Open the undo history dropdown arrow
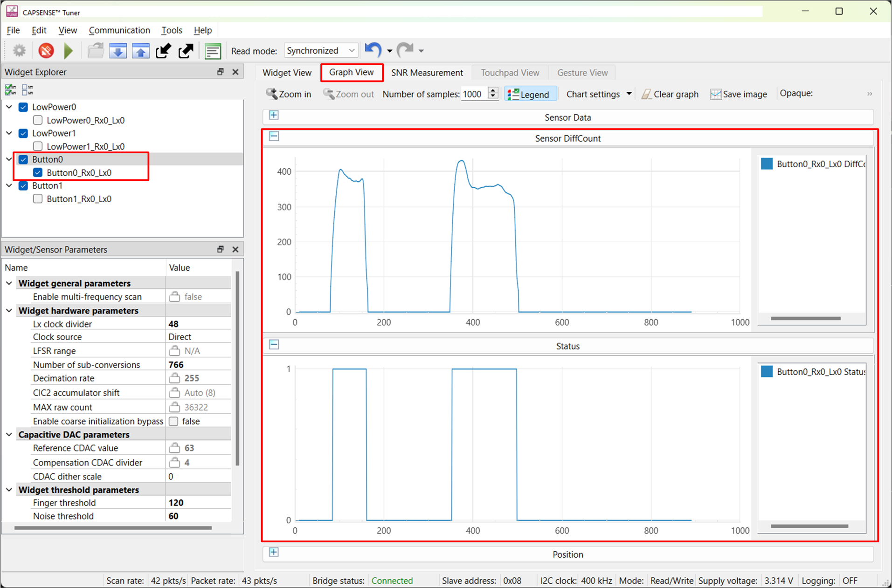 [390, 51]
